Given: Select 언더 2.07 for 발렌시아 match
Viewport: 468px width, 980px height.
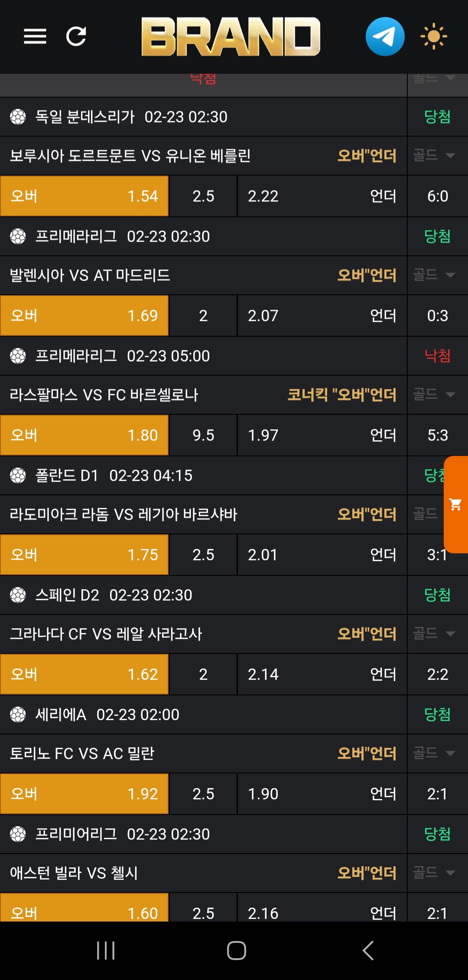Looking at the screenshot, I should click(322, 316).
